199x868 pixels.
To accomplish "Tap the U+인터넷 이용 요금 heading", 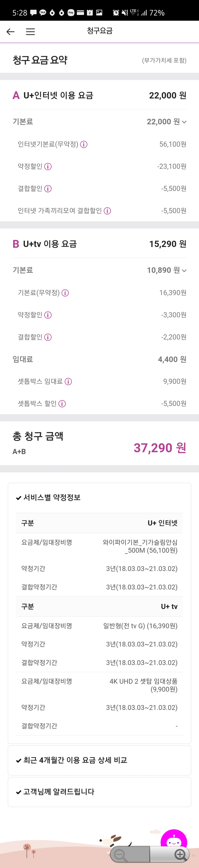I will pyautogui.click(x=58, y=96).
